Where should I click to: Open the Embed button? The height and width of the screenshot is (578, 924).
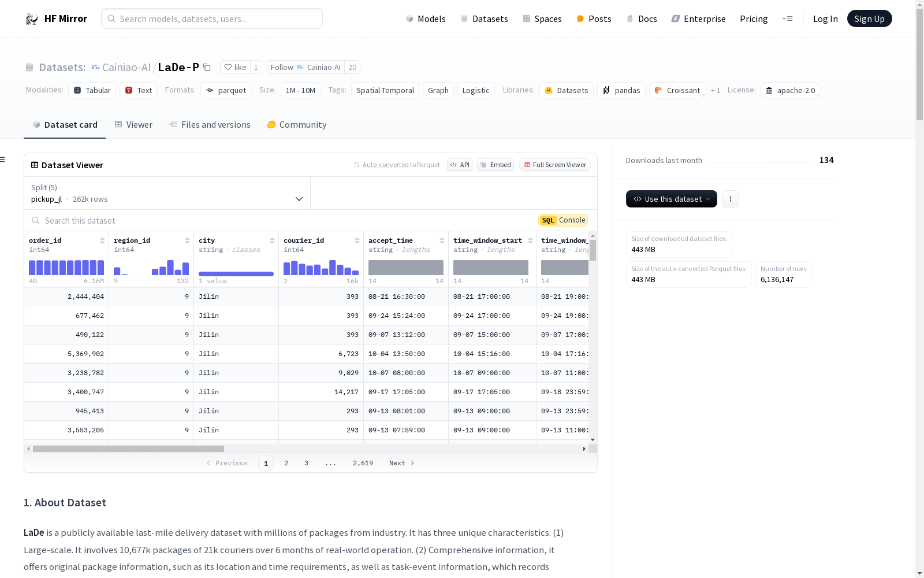[x=495, y=165]
